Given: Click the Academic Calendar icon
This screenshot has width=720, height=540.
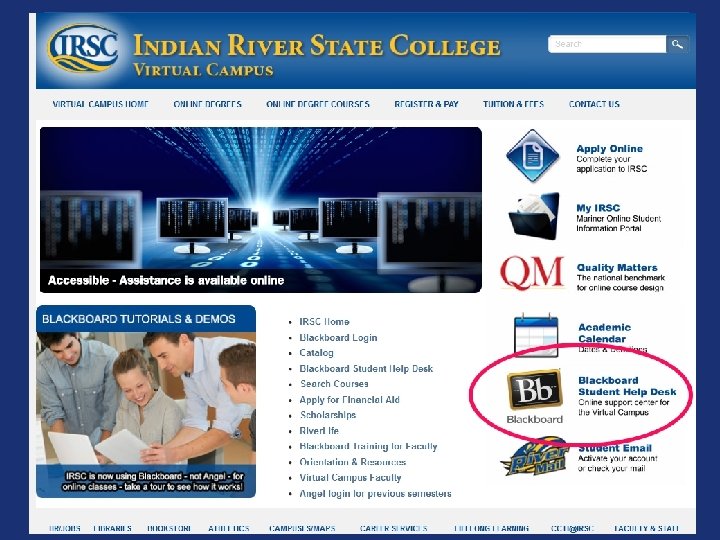Looking at the screenshot, I should click(536, 336).
